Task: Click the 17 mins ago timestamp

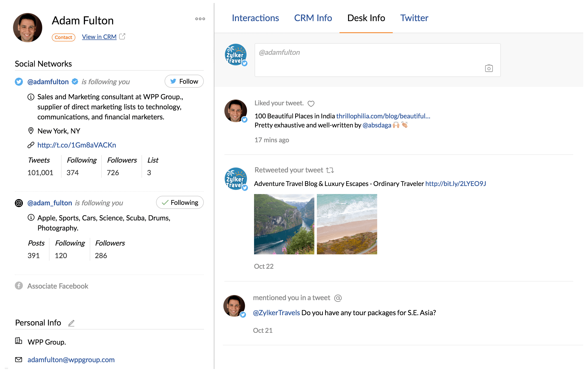Action: [272, 140]
